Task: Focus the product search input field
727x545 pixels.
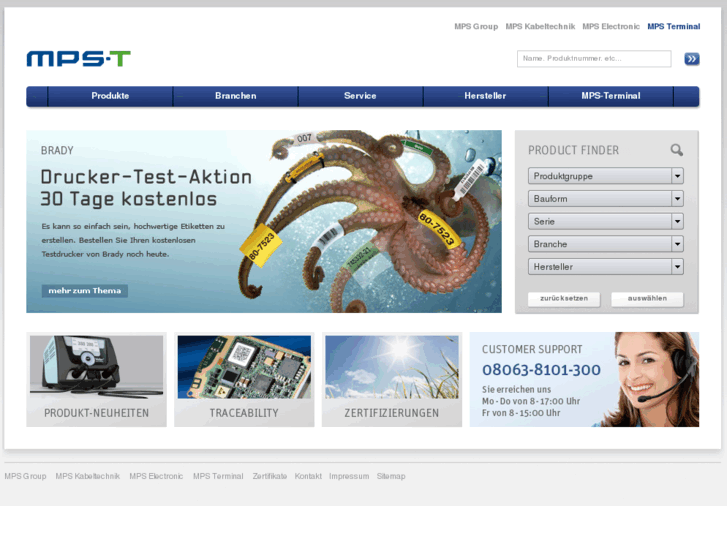Action: 594,59
